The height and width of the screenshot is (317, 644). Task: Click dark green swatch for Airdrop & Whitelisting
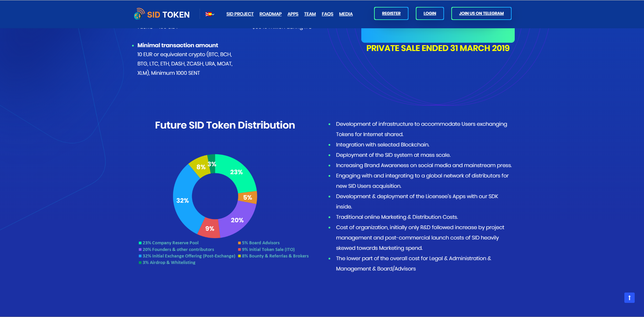pos(140,263)
